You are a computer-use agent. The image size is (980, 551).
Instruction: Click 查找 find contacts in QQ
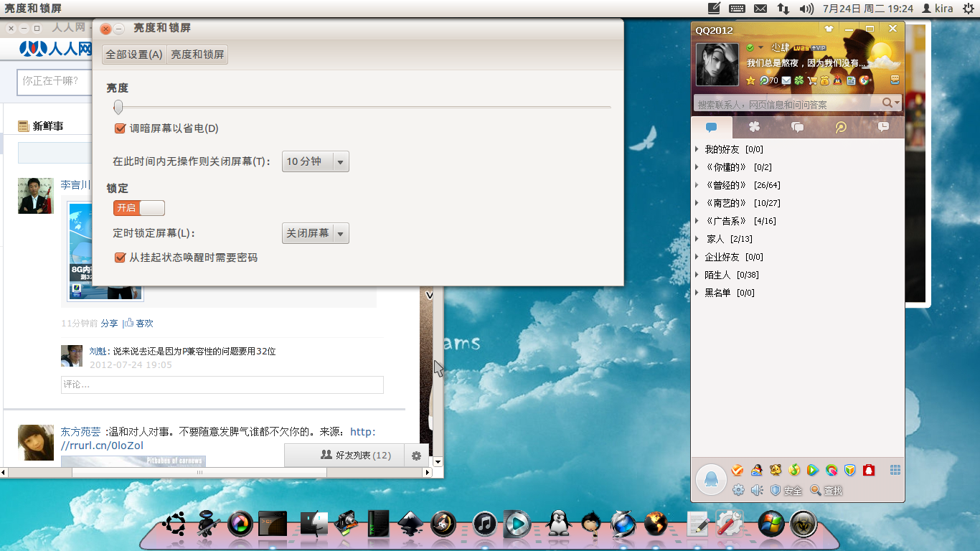point(826,491)
